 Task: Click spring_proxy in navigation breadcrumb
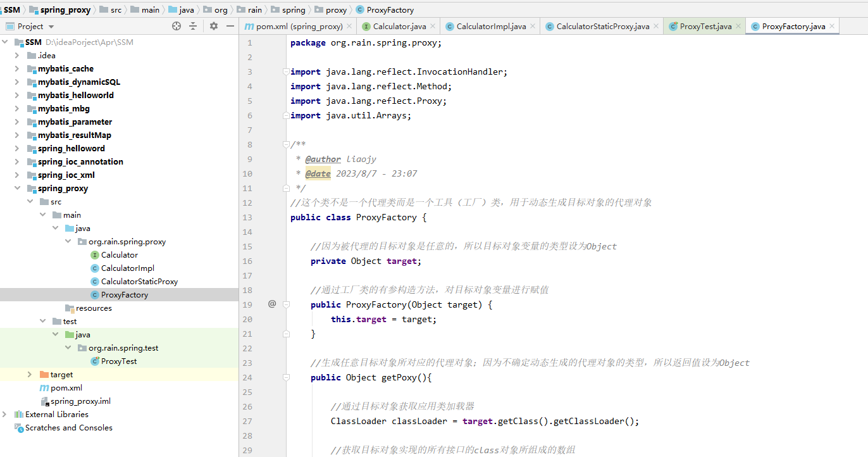[x=61, y=9]
